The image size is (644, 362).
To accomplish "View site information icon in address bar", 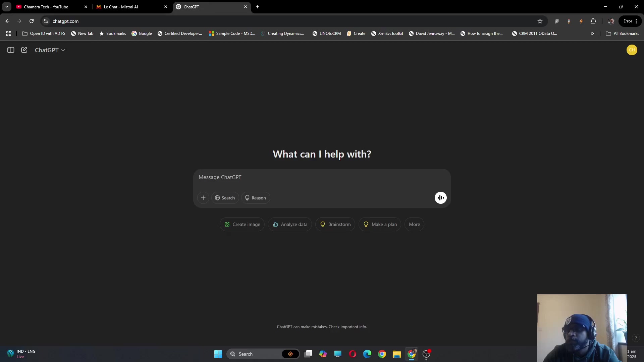I will click(46, 21).
